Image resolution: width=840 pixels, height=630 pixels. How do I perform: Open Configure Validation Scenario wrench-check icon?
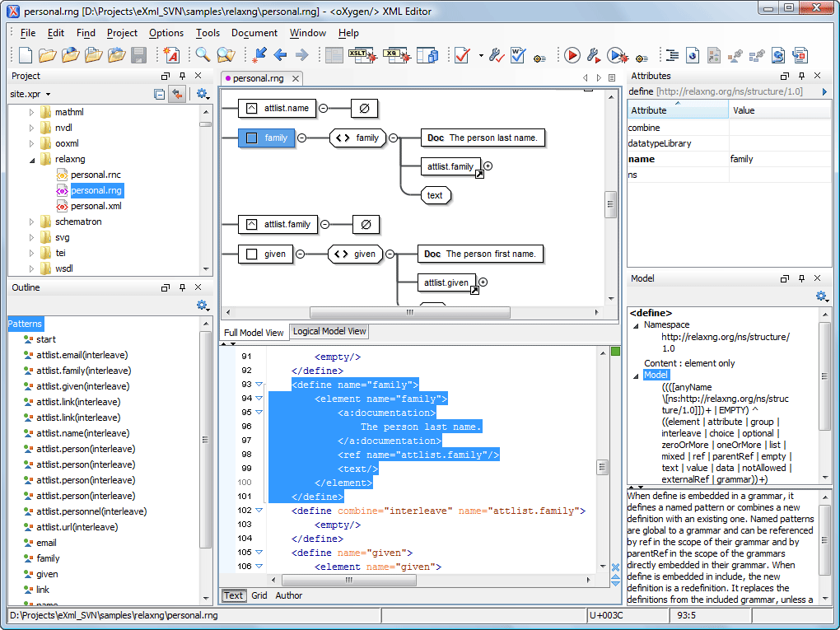497,55
